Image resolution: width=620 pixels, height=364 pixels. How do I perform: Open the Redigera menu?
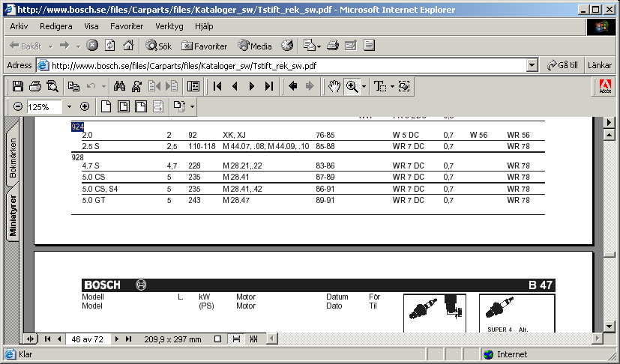tap(56, 26)
